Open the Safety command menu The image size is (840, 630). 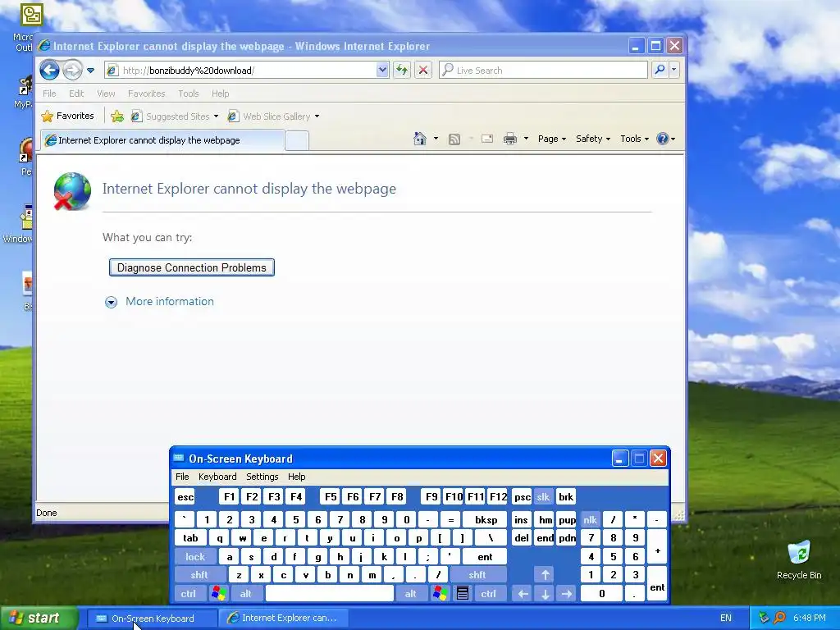point(593,139)
